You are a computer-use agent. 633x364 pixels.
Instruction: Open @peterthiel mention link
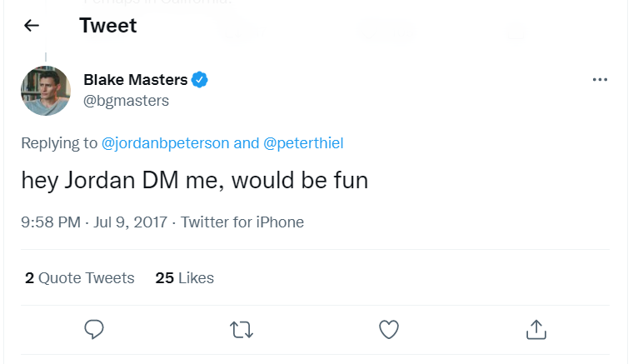pyautogui.click(x=303, y=143)
